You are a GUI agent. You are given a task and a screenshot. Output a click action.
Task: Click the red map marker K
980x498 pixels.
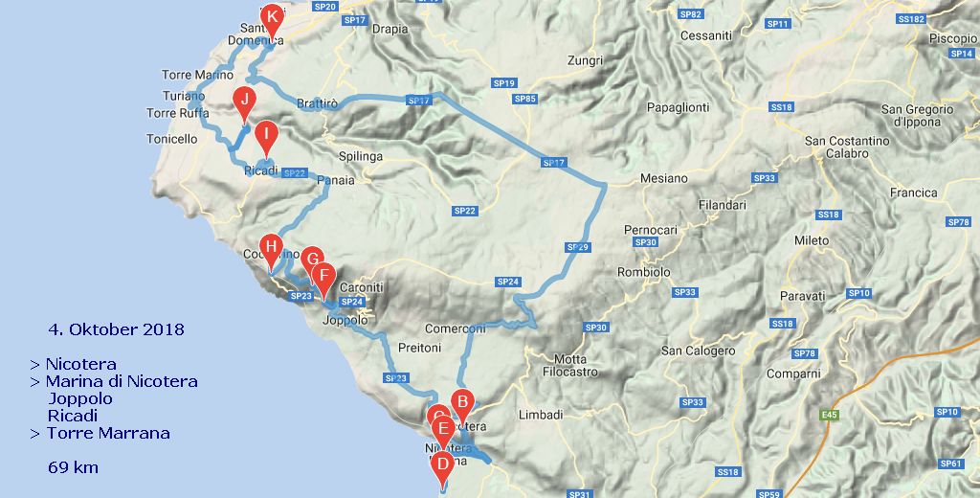pos(272,19)
